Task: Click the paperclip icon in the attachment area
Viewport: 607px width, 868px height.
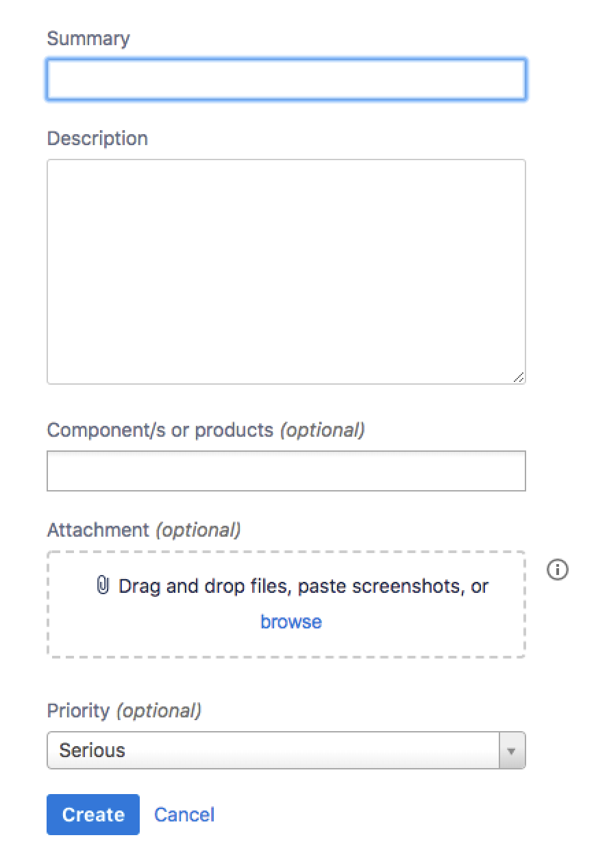Action: (x=103, y=586)
